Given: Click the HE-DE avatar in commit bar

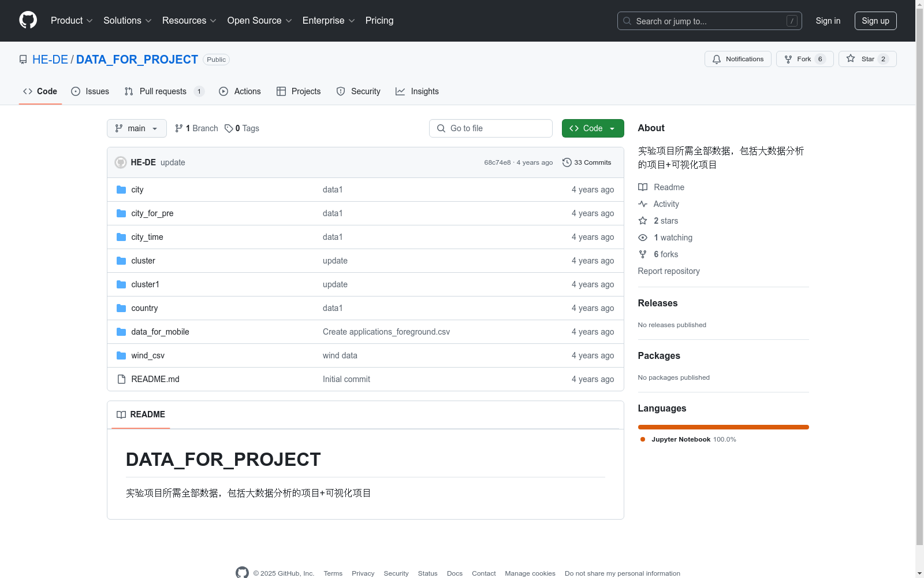Looking at the screenshot, I should [x=121, y=162].
